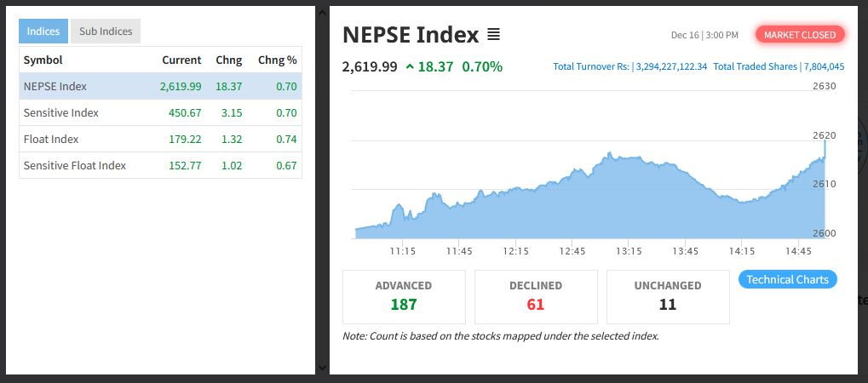The image size is (868, 383).
Task: Open Technical Charts
Action: point(787,279)
